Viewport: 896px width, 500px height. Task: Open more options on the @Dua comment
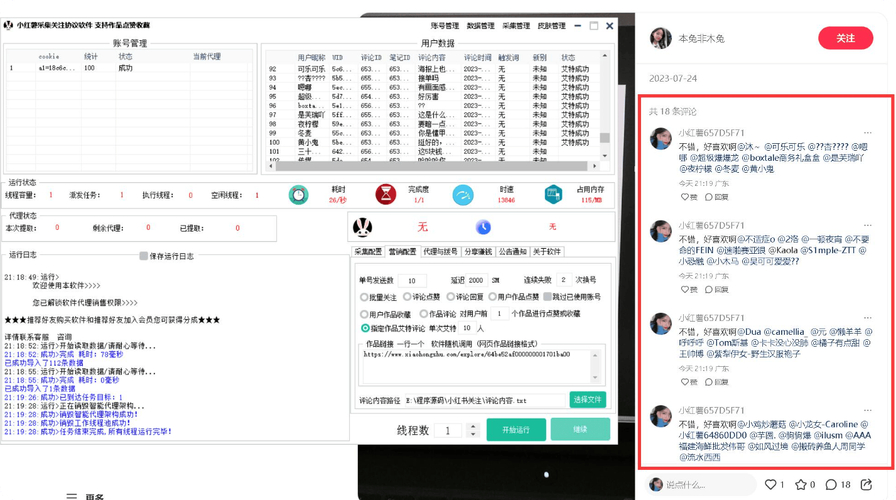tap(867, 318)
